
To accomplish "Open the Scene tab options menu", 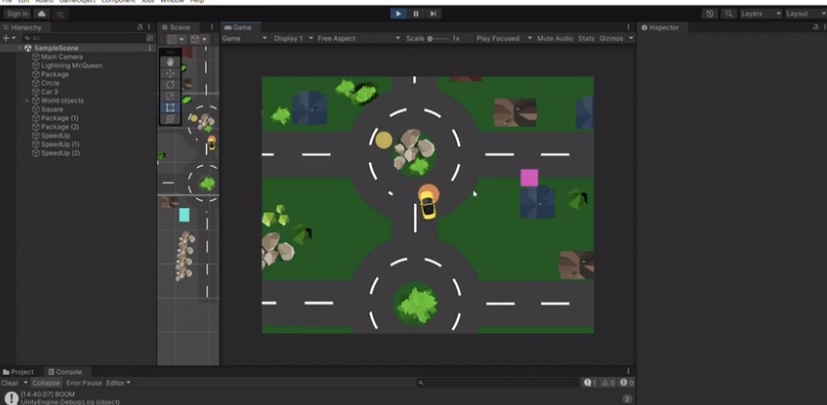I will pyautogui.click(x=212, y=27).
